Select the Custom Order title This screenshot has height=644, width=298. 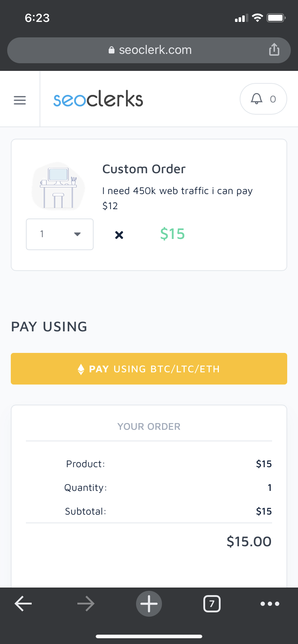(x=144, y=169)
